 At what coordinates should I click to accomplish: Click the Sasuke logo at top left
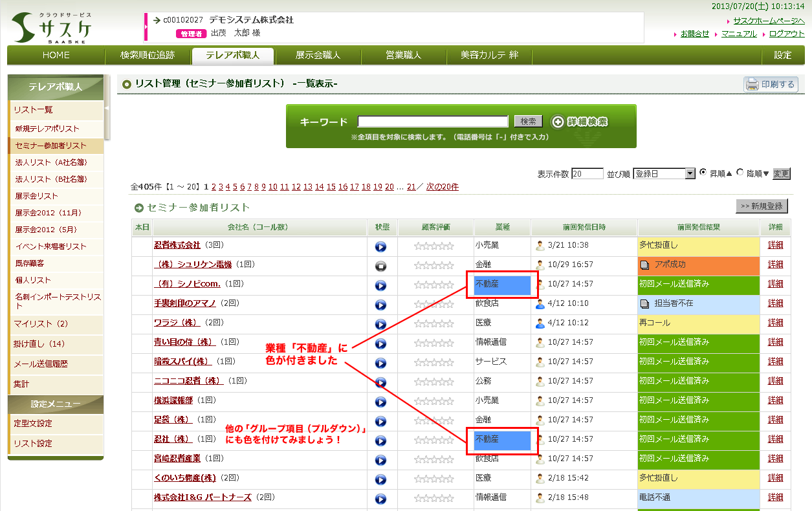[52, 28]
